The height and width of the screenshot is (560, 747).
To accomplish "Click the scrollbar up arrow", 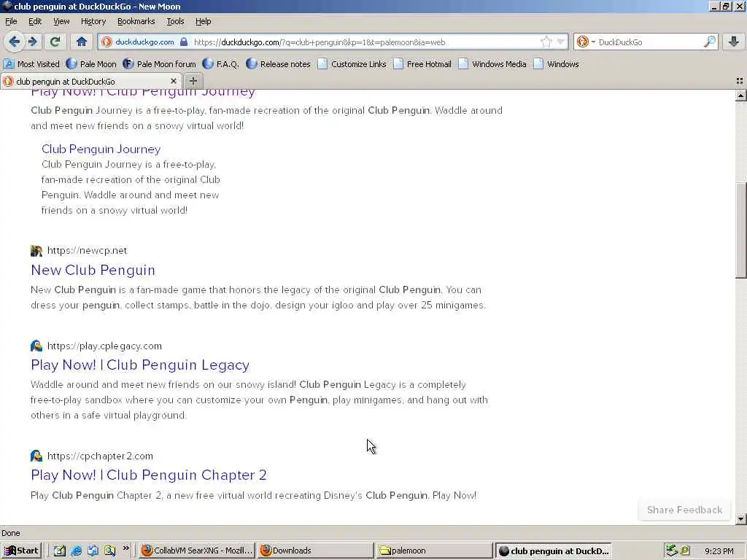I will (x=741, y=96).
